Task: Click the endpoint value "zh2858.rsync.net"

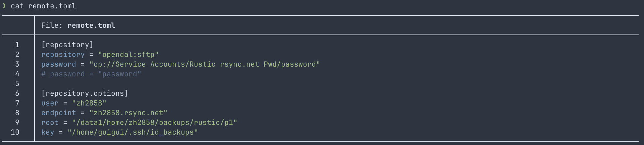Action: tap(128, 113)
